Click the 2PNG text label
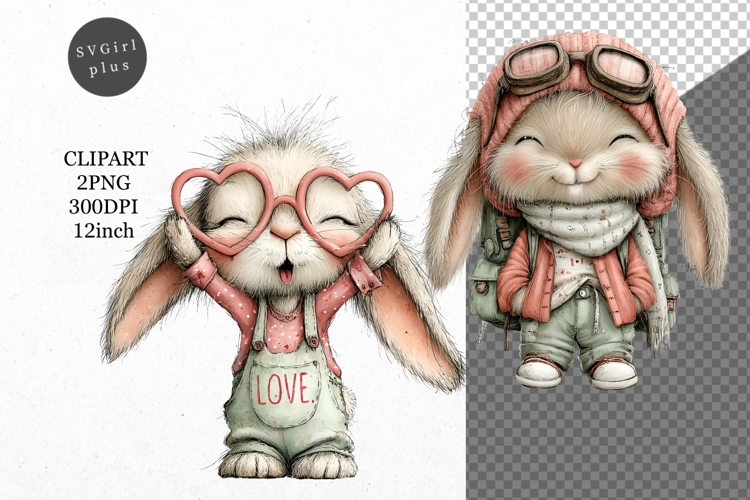750x500 pixels. (x=105, y=181)
